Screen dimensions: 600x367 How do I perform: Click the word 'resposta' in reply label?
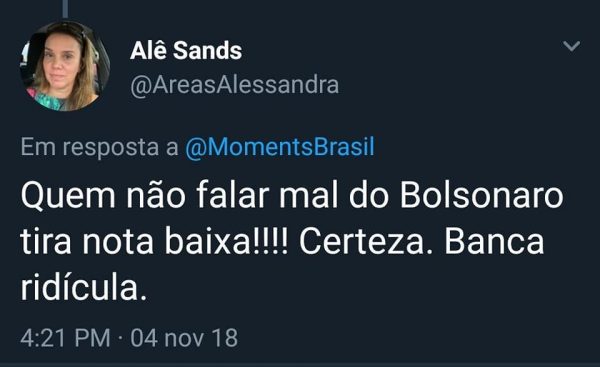tap(111, 148)
